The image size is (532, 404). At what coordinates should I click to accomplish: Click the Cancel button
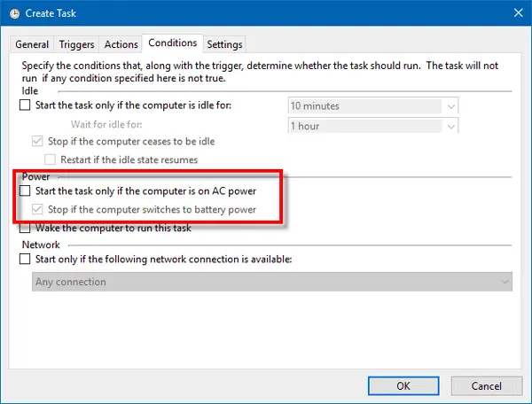(x=486, y=385)
